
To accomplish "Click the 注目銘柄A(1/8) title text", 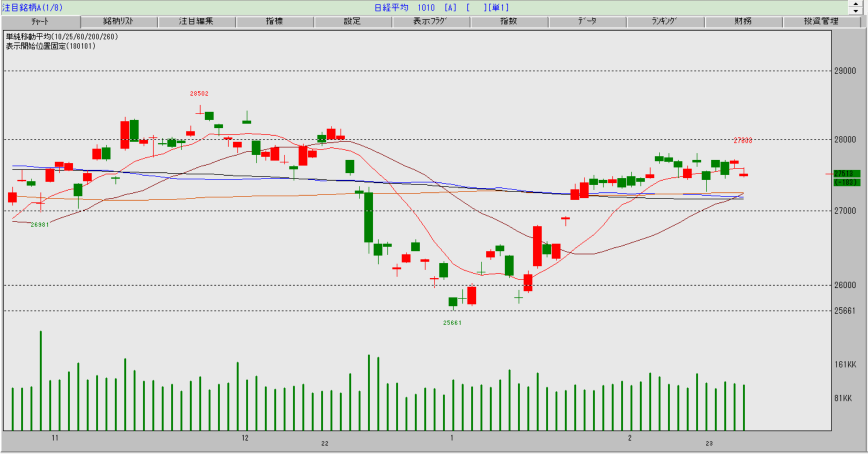I will pos(32,7).
